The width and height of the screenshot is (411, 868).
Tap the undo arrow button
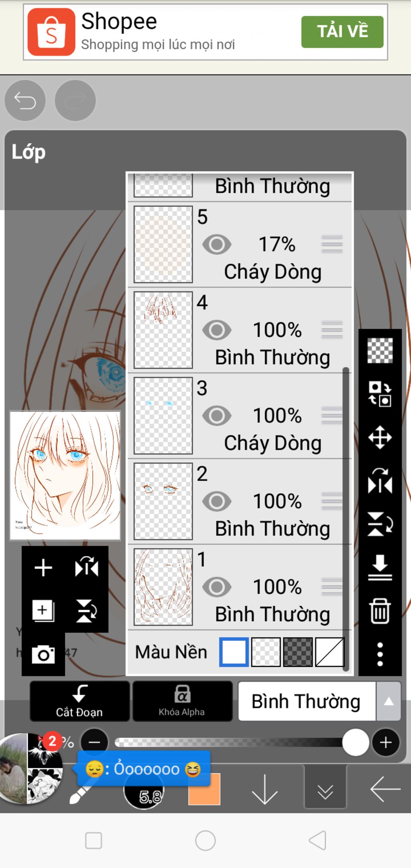click(x=25, y=100)
